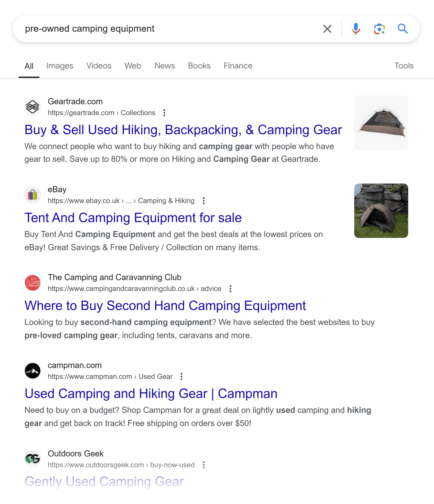Open the Tools menu
The width and height of the screenshot is (434, 504).
[404, 66]
